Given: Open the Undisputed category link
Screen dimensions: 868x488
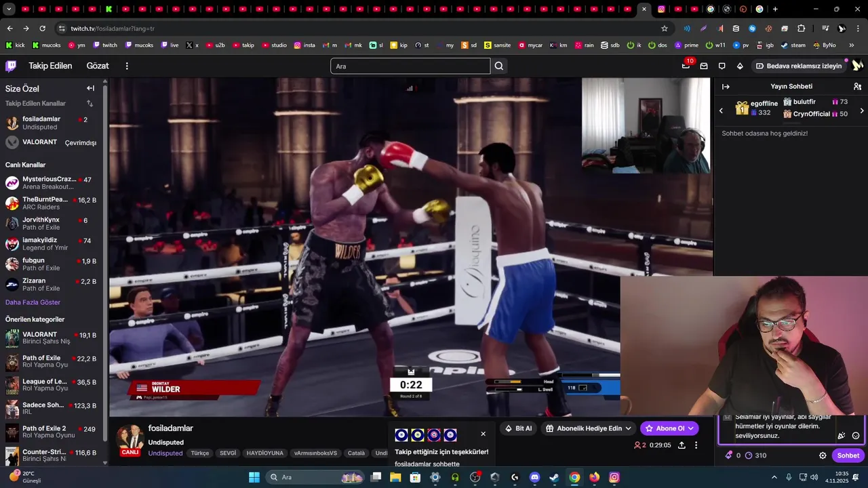Looking at the screenshot, I should [x=165, y=453].
